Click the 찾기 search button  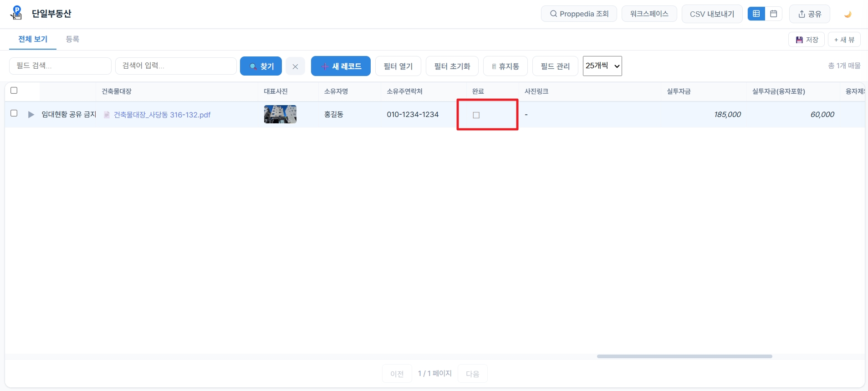(x=261, y=66)
